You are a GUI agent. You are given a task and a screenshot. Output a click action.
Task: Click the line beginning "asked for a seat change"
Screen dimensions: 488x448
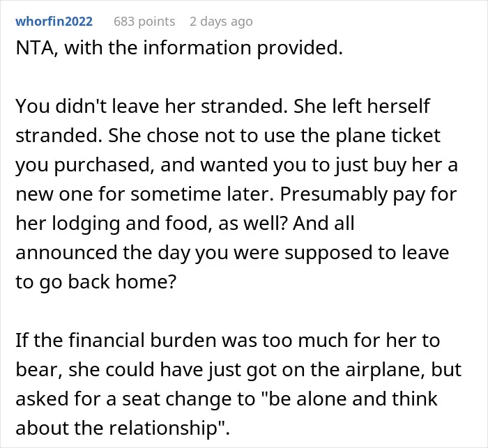(x=227, y=399)
